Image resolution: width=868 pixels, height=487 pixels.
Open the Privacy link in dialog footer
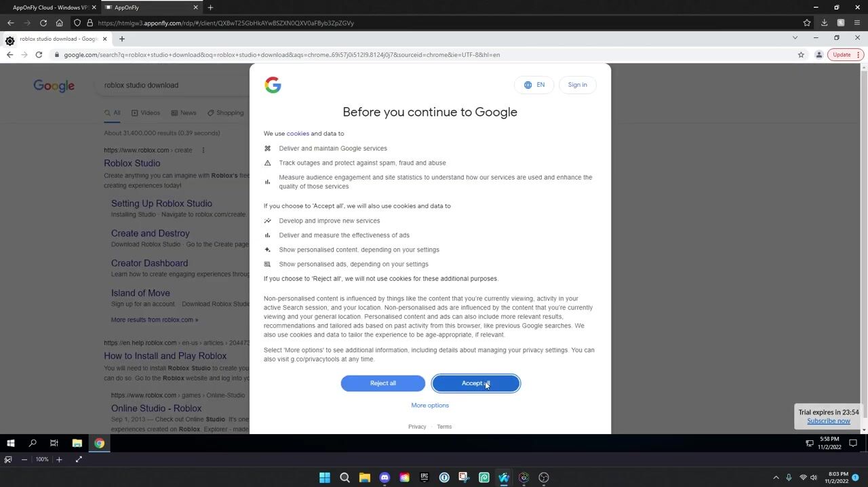pyautogui.click(x=417, y=427)
